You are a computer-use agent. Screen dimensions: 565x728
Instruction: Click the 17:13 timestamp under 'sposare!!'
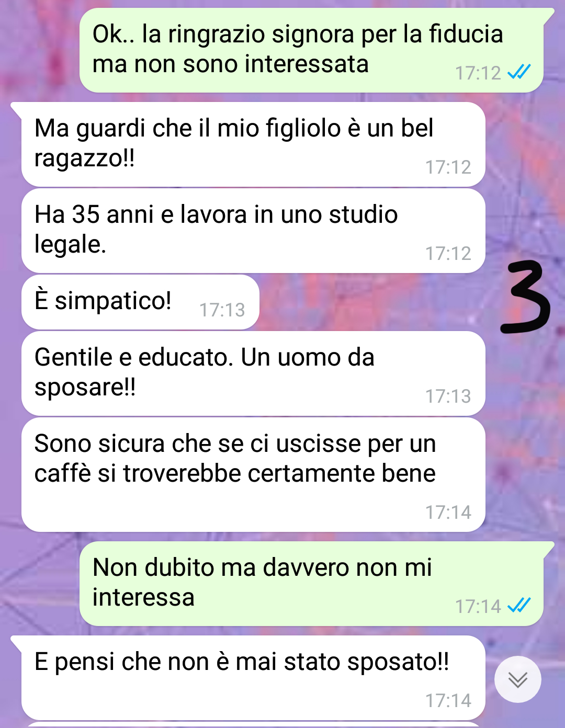click(448, 396)
